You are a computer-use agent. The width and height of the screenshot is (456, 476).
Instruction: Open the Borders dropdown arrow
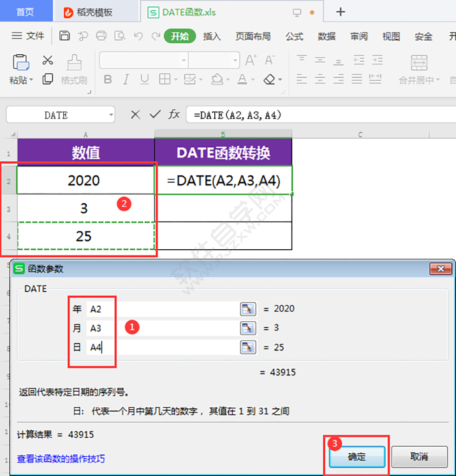point(175,80)
